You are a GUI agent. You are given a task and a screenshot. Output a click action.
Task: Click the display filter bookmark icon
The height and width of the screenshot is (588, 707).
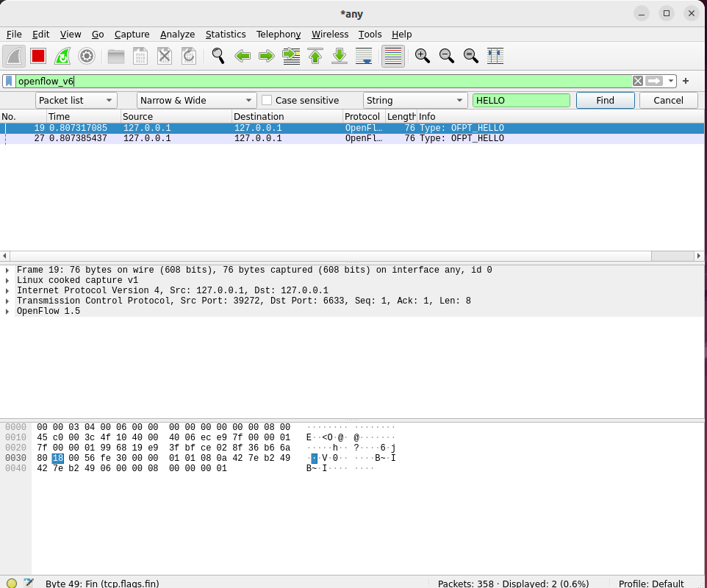9,81
